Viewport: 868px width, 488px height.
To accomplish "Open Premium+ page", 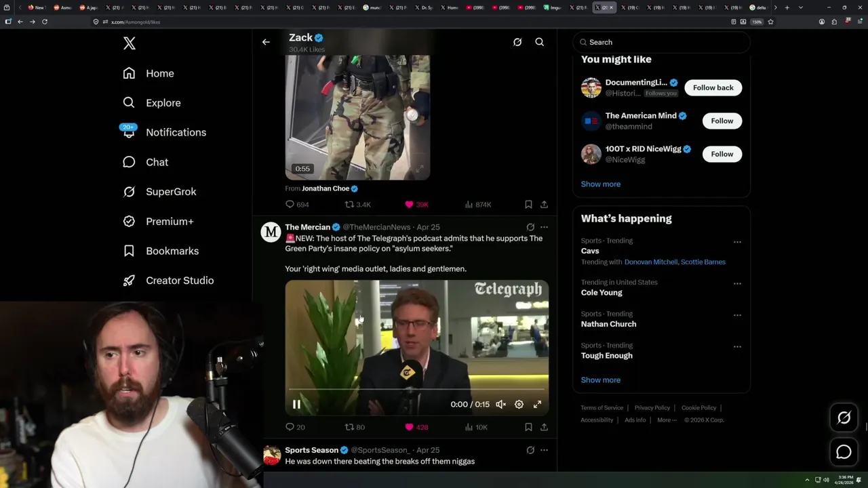I will (x=158, y=221).
